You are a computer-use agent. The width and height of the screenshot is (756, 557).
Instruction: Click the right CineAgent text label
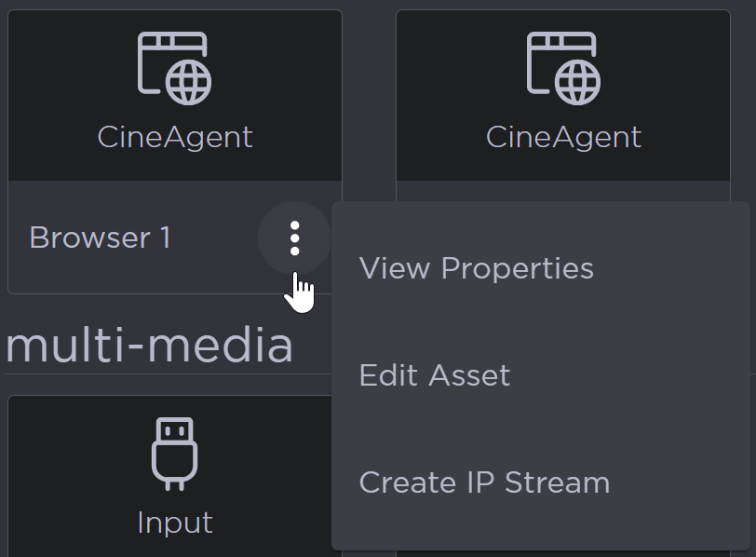(562, 137)
